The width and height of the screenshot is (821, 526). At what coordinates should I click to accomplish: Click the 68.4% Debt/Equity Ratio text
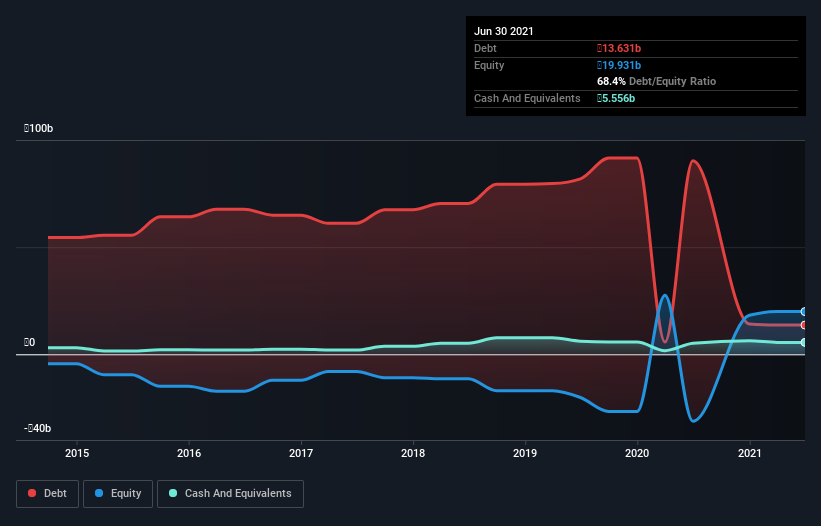(657, 81)
